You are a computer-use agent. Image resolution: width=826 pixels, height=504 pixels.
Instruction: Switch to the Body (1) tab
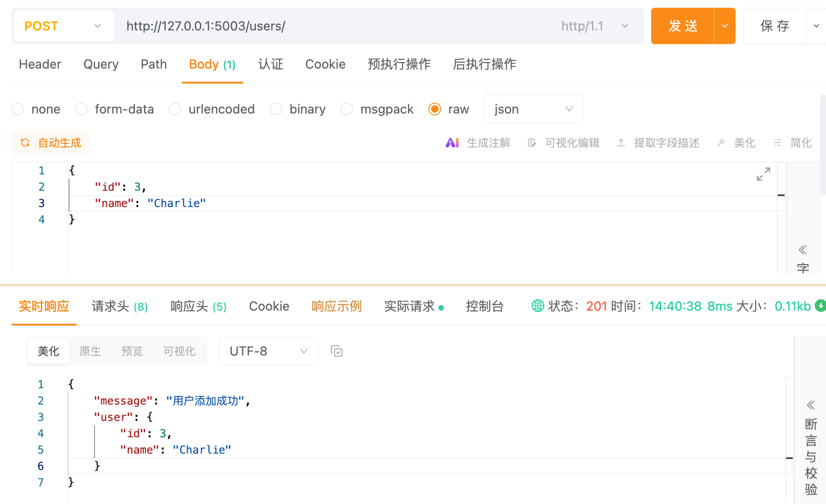(212, 64)
